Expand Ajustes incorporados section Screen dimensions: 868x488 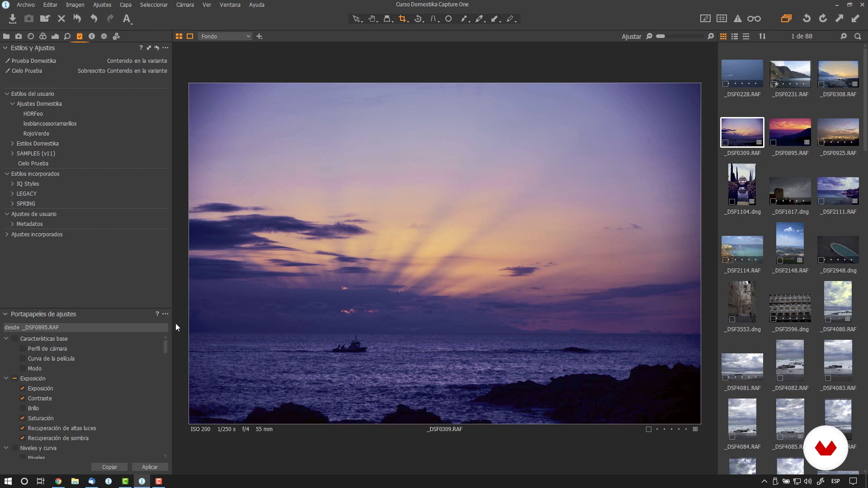pos(7,234)
